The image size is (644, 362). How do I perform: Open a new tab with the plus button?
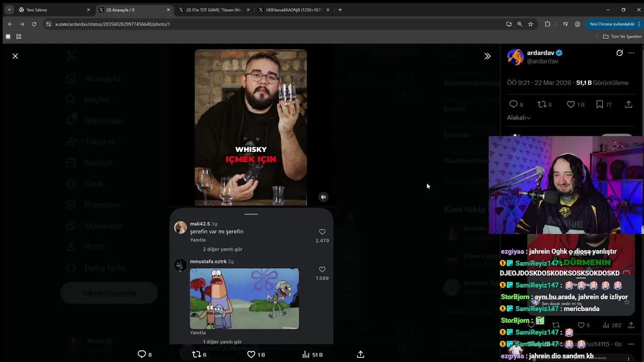click(x=340, y=10)
